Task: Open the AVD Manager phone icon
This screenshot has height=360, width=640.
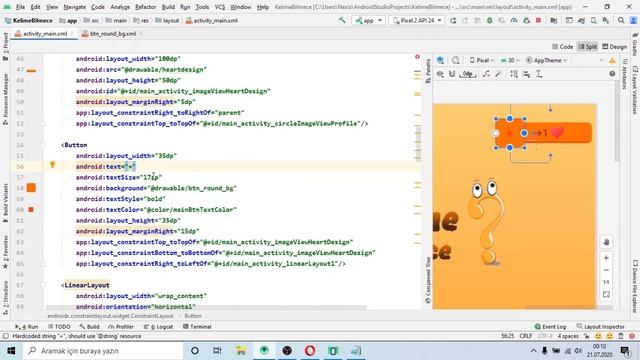Action: [593, 20]
